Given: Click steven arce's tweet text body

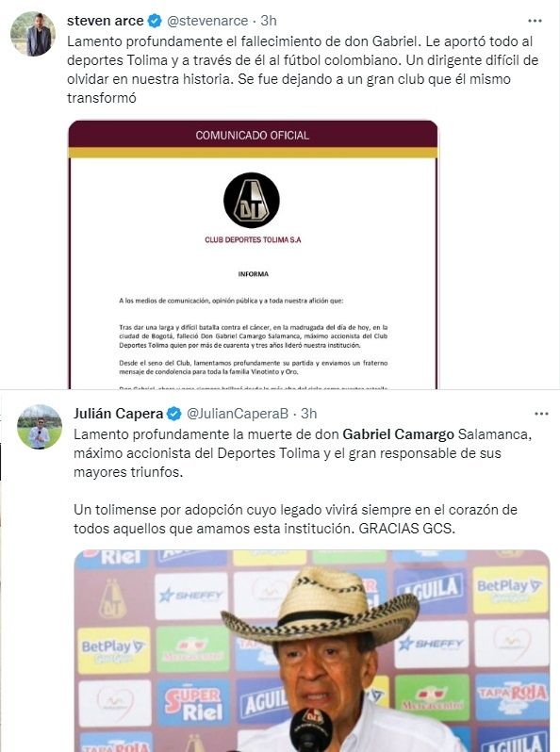Looking at the screenshot, I should [303, 70].
